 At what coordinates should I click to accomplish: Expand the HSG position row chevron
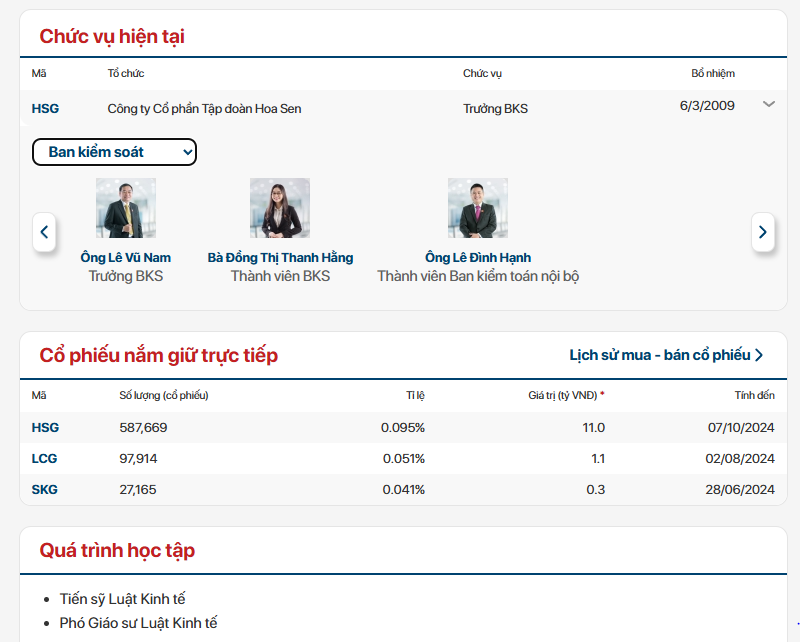tap(768, 104)
